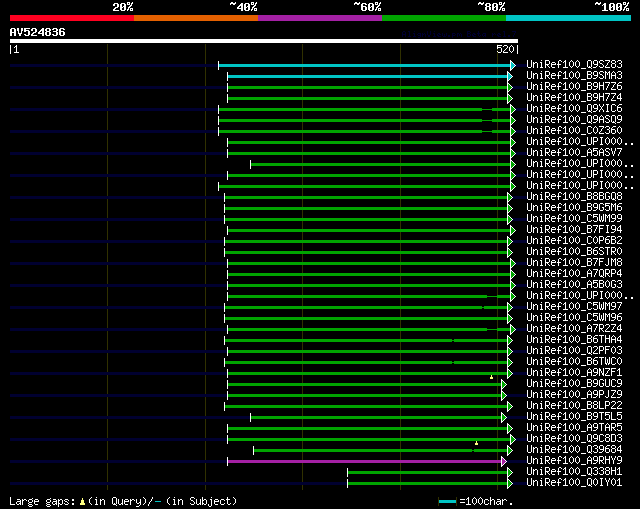Click the UniRef100_C5WM97 label text
640x509 pixels.
574,307
